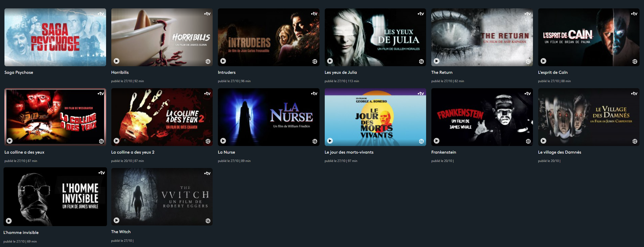Viewport: 644px width, 247px height.
Task: Click the 10 age rating badge on Frankenstein
Action: click(528, 141)
